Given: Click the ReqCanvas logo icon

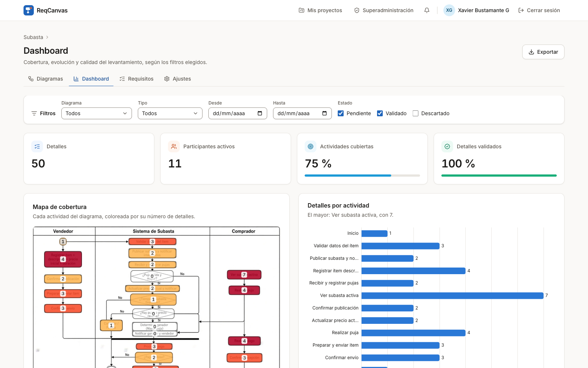Looking at the screenshot, I should click(x=29, y=10).
